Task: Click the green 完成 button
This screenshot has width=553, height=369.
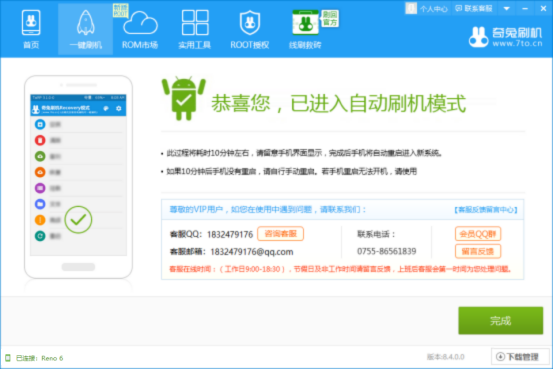Action: (x=500, y=321)
